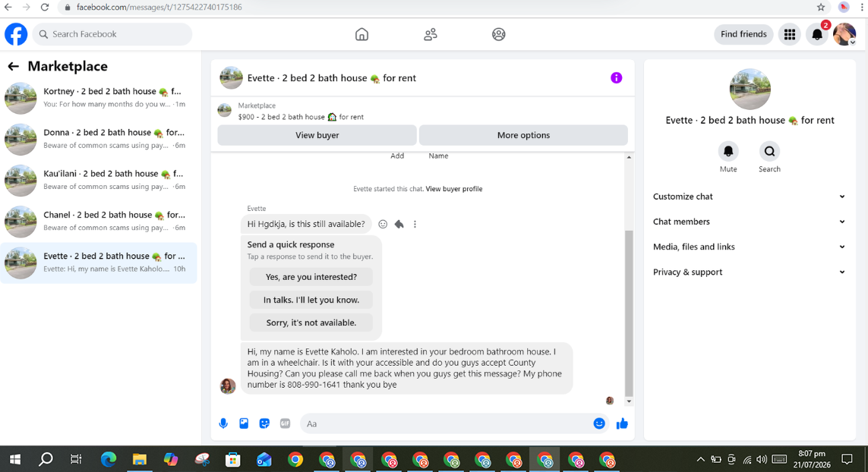Expand Privacy & support section
Image resolution: width=868 pixels, height=472 pixels.
(x=749, y=272)
